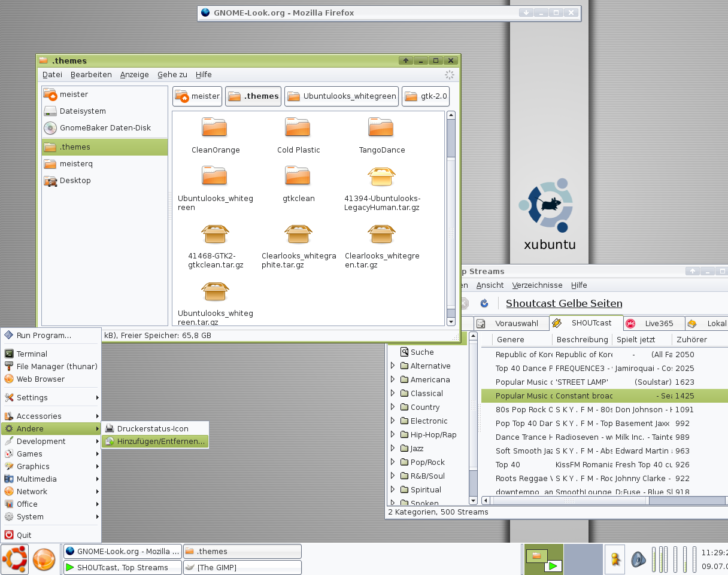Click the refresh icon in the SHOUTcast toolbar
The image size is (728, 575).
484,303
